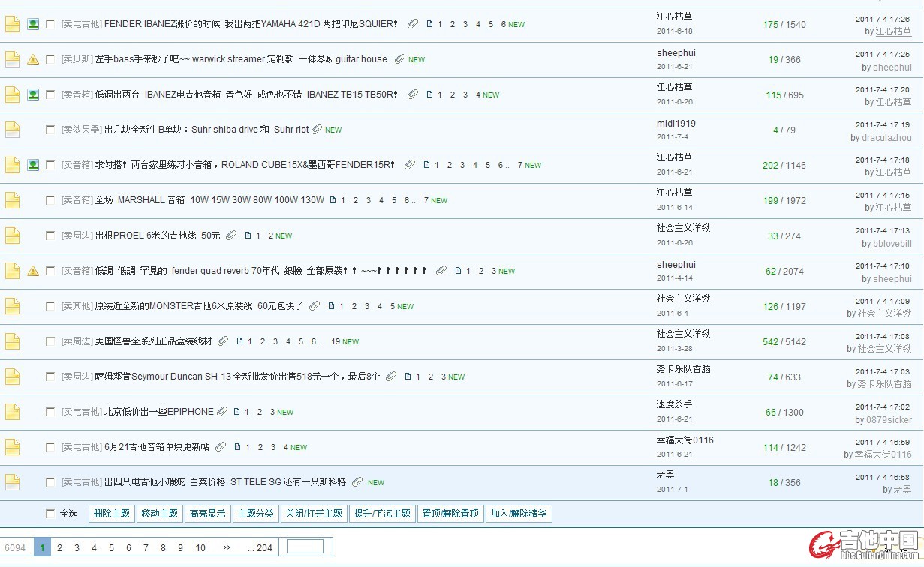
Task: Click the 主题分类 button
Action: click(255, 514)
